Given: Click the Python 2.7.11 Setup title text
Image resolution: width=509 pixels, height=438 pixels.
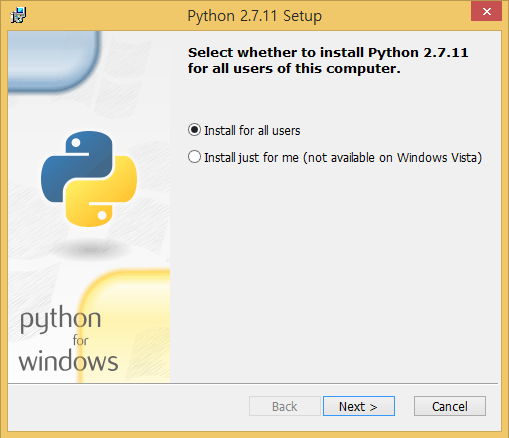Looking at the screenshot, I should click(255, 16).
